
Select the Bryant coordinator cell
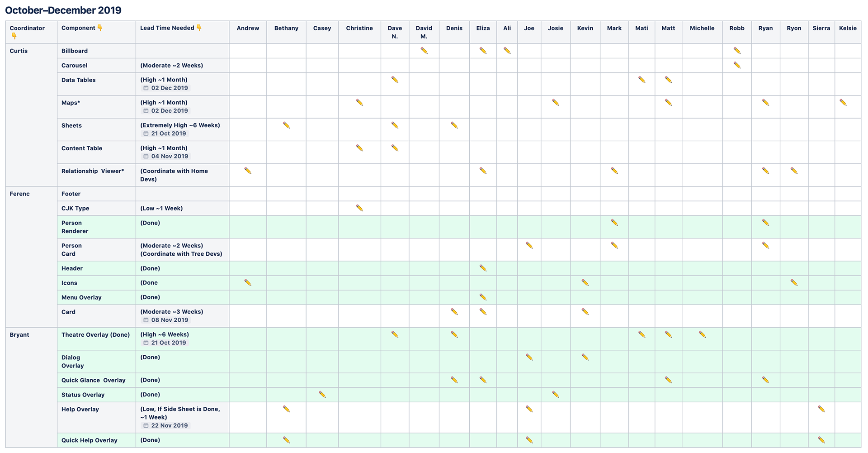click(31, 387)
